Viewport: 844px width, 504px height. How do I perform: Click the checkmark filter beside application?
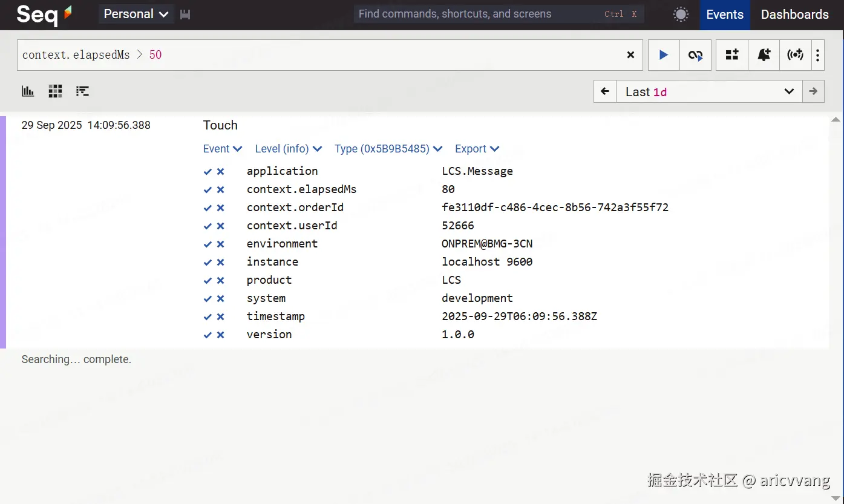[x=208, y=171]
